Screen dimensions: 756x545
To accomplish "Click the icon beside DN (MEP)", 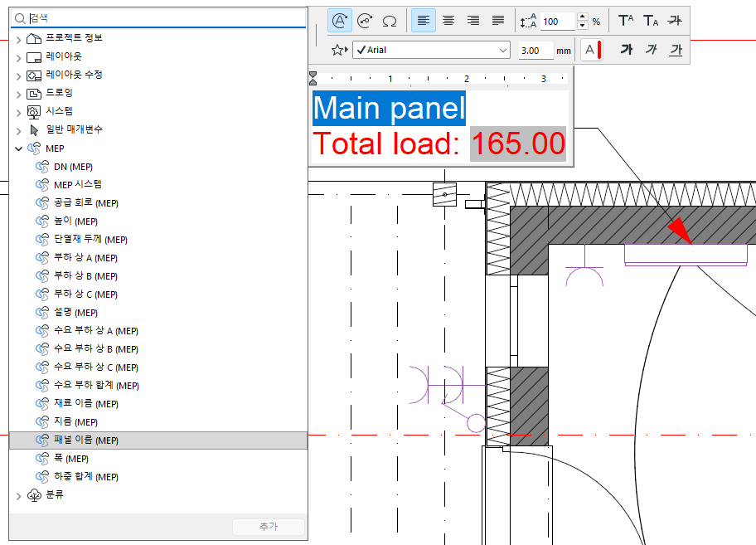I will click(x=42, y=167).
